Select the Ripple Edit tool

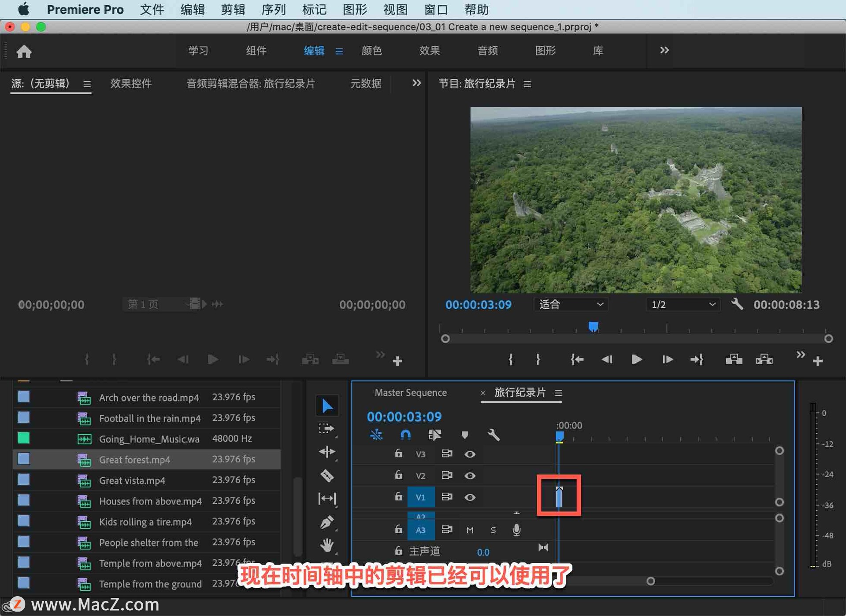coord(327,452)
